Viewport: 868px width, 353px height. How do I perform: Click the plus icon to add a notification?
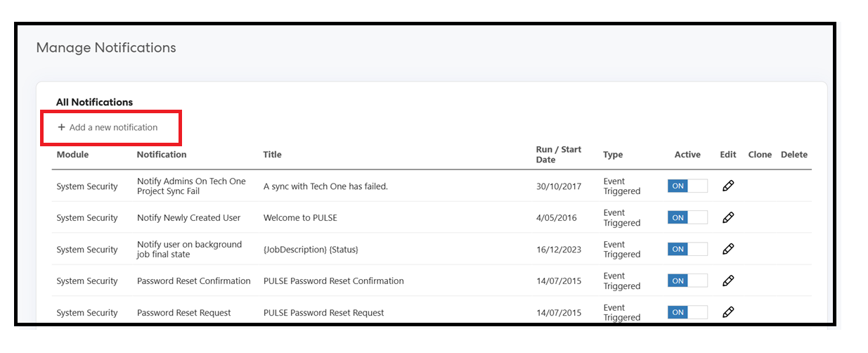62,127
